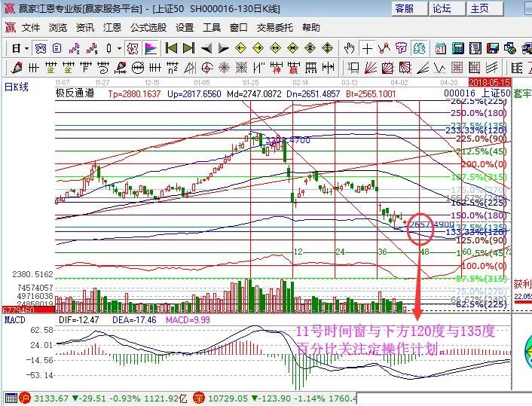Toggle the colored flags icon
532x406 pixels.
click(151, 49)
